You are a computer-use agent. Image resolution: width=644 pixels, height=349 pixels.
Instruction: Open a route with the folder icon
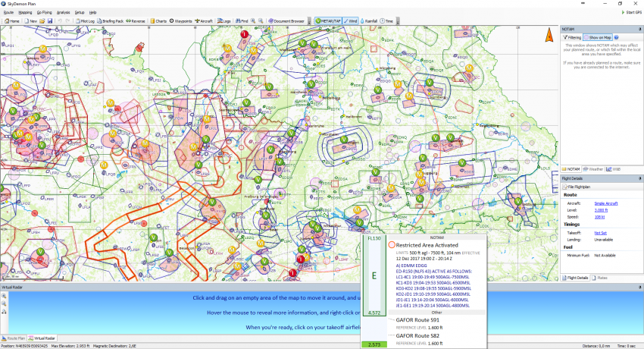click(x=42, y=21)
